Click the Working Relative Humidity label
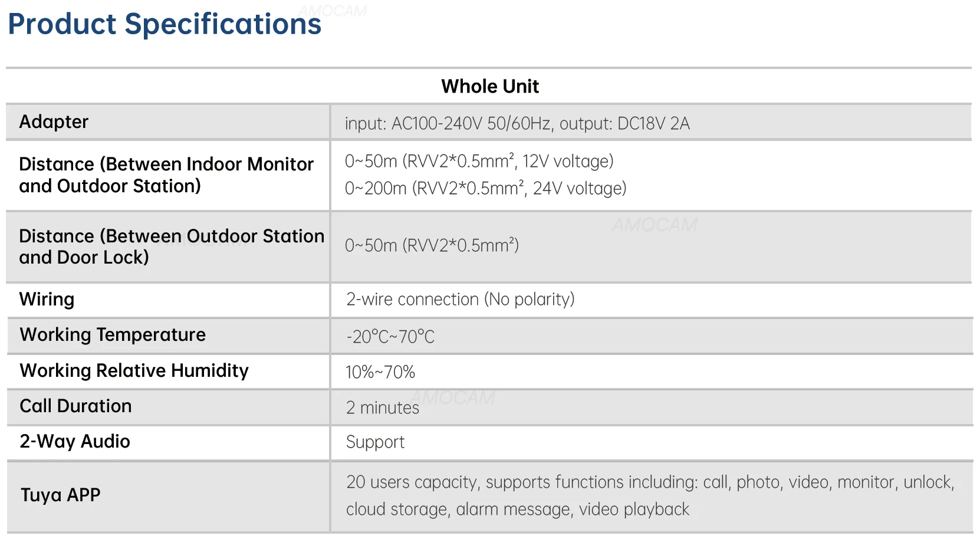Viewport: 980px width, 539px height. point(134,370)
